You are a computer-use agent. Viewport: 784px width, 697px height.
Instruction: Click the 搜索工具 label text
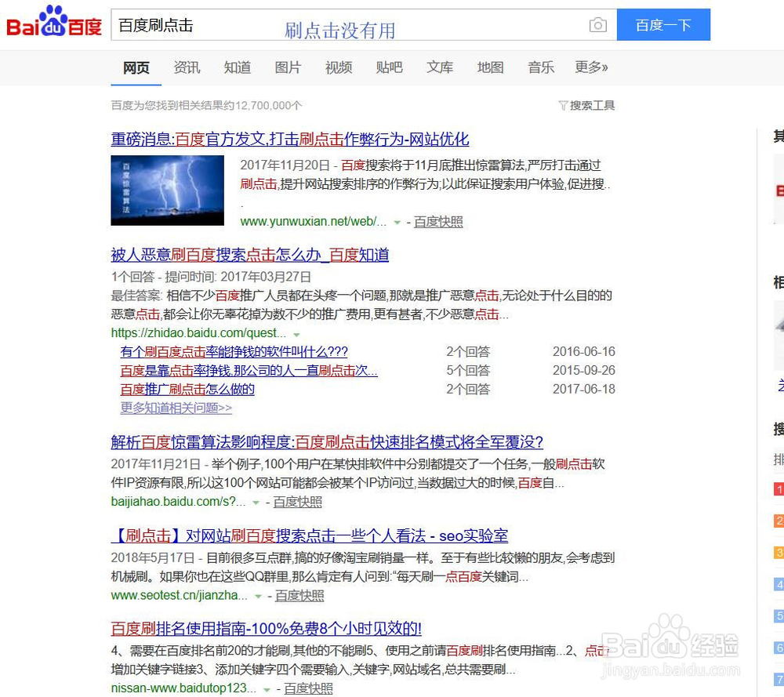click(592, 106)
